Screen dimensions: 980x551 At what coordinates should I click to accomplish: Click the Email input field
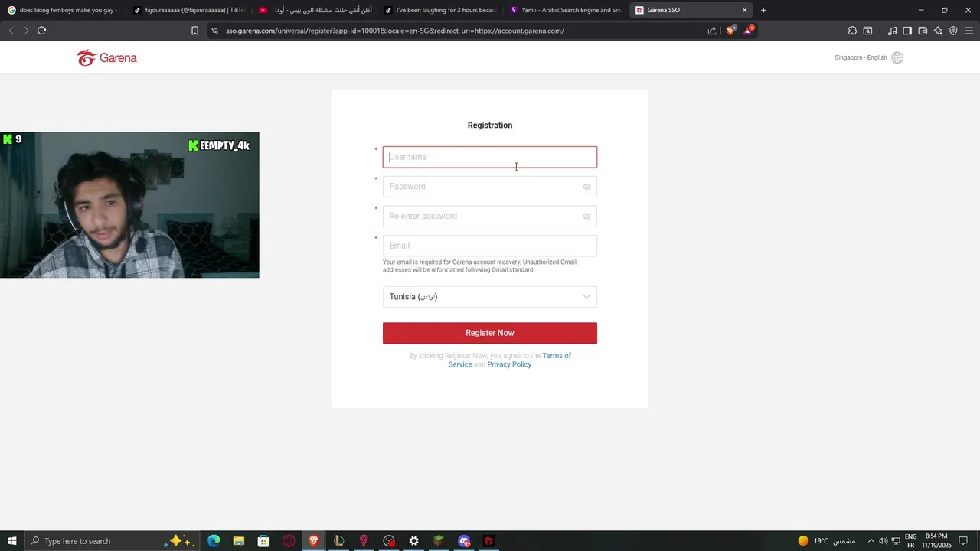490,246
